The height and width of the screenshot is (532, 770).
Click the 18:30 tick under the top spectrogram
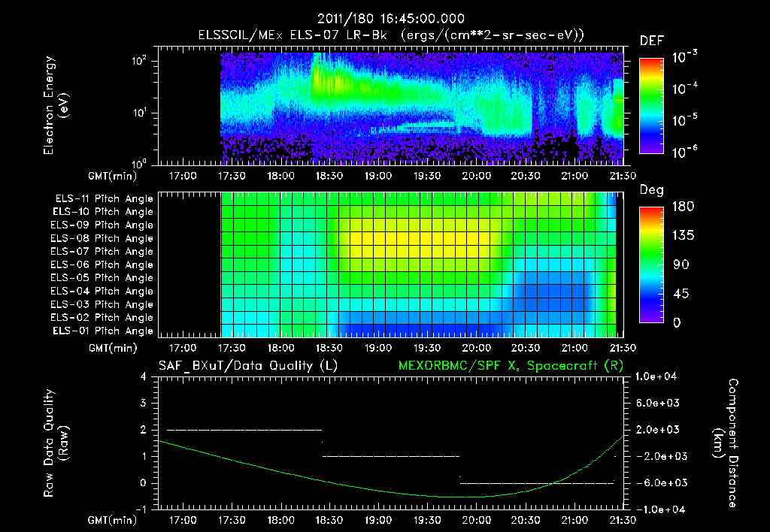(329, 176)
